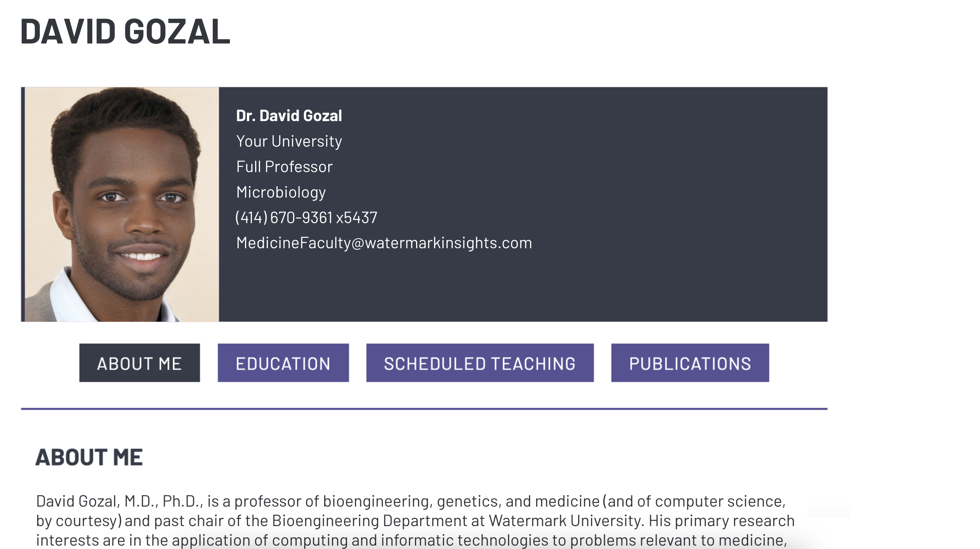
Task: Click the Full Professor title text
Action: (x=284, y=166)
